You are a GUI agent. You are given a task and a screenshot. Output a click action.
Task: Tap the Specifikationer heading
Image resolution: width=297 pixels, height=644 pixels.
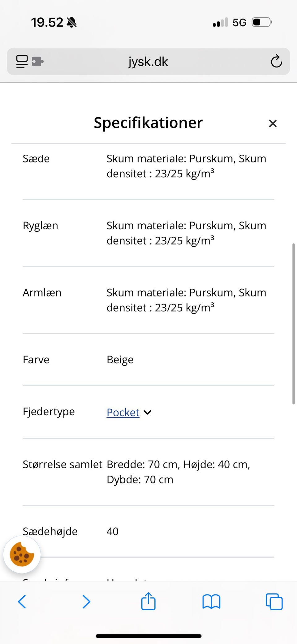pos(148,123)
